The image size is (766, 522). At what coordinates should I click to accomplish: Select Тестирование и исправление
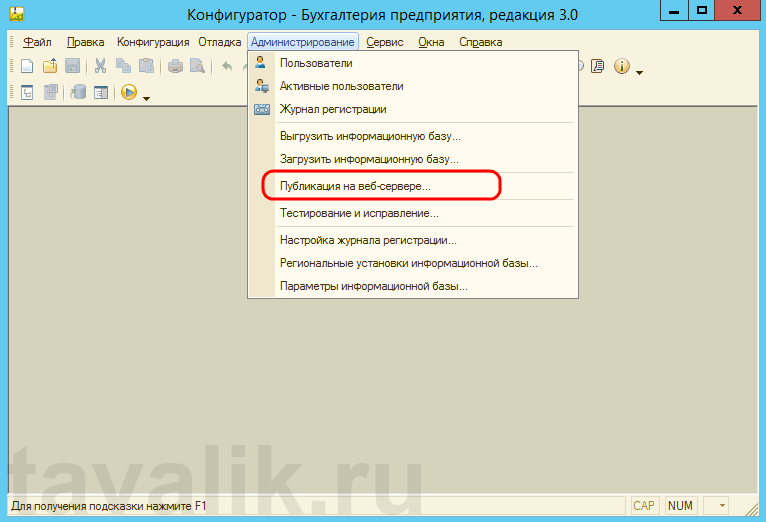pos(413,213)
